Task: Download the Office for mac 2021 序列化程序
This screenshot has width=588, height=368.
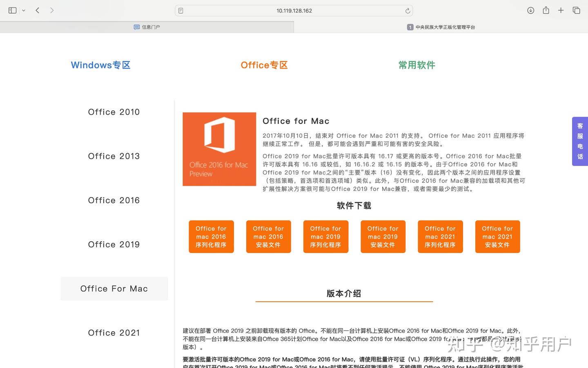Action: pos(440,236)
